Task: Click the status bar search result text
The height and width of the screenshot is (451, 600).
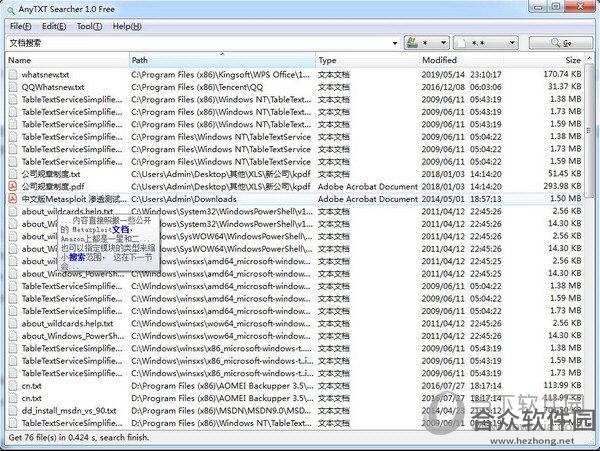Action: [x=78, y=438]
